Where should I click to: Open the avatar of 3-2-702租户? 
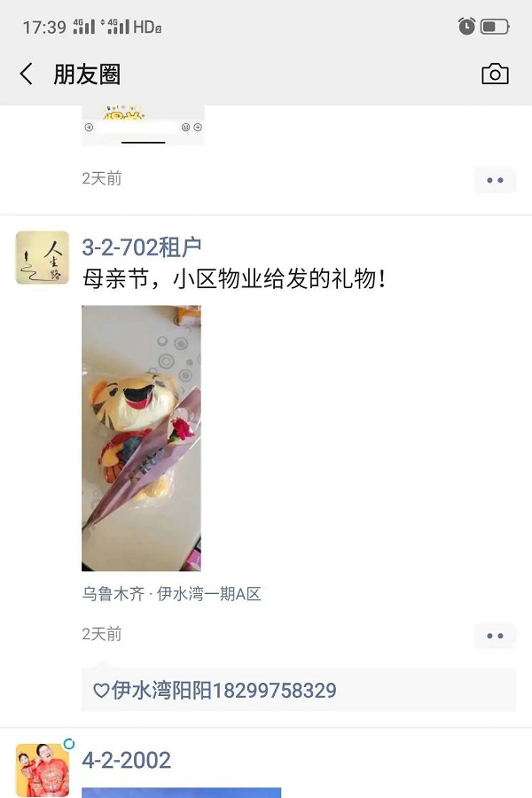(x=43, y=257)
